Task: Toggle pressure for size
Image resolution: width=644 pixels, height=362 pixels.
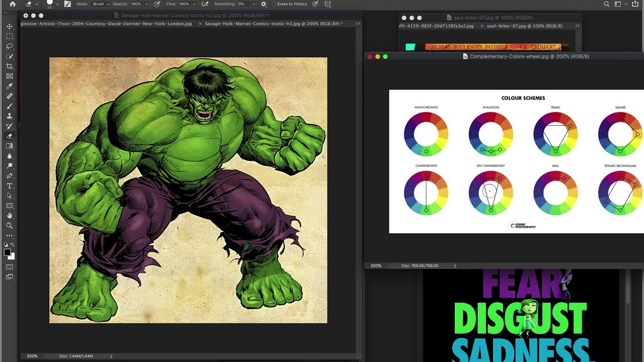Action: (x=315, y=4)
